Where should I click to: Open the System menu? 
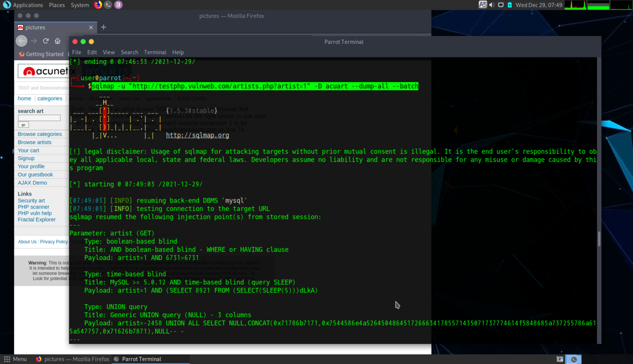80,5
